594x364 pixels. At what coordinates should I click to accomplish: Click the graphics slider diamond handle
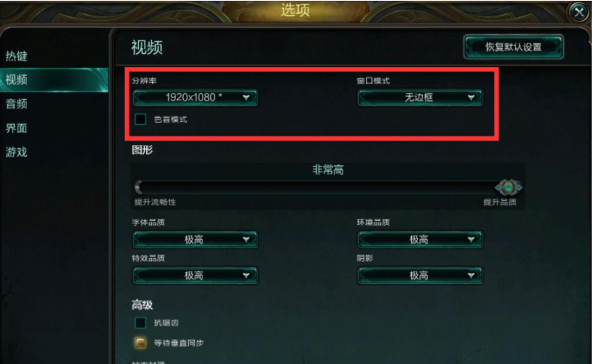click(x=508, y=187)
